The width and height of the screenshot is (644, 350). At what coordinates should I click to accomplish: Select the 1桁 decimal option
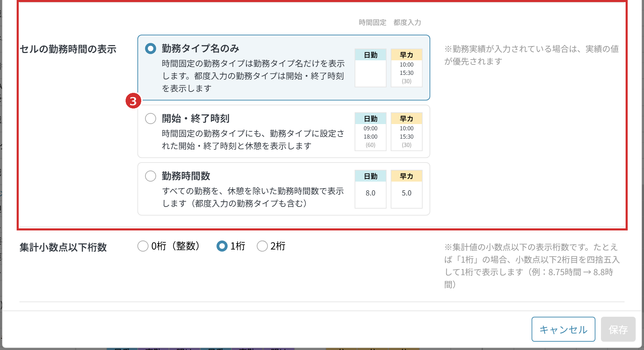click(222, 246)
